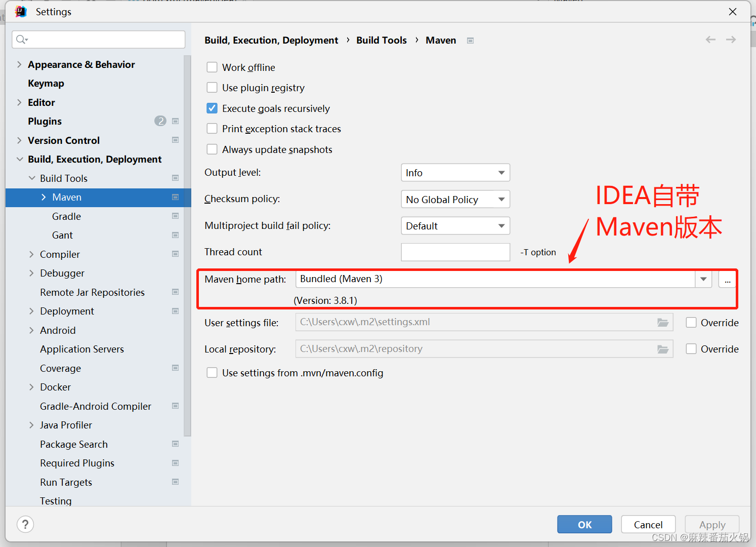Browse for Maven home path with ellipsis button

coord(728,279)
